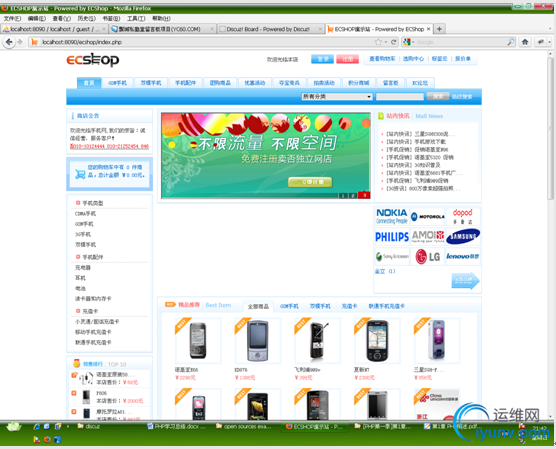
Task: Open the GSM手机 navigation tab
Action: point(117,83)
